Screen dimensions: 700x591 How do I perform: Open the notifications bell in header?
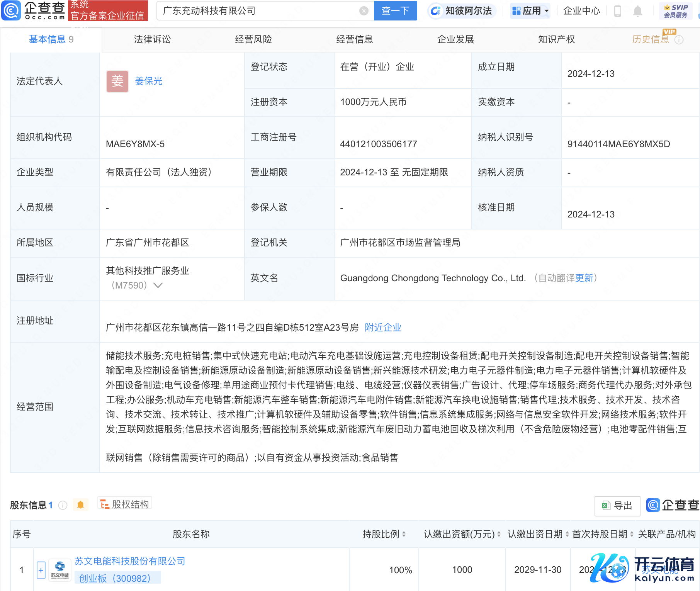637,11
